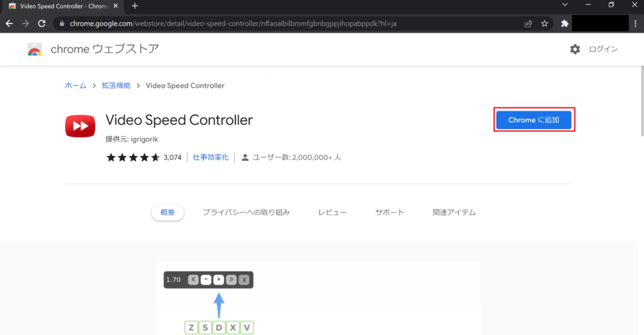Bookmark this page with the star icon

click(x=545, y=23)
